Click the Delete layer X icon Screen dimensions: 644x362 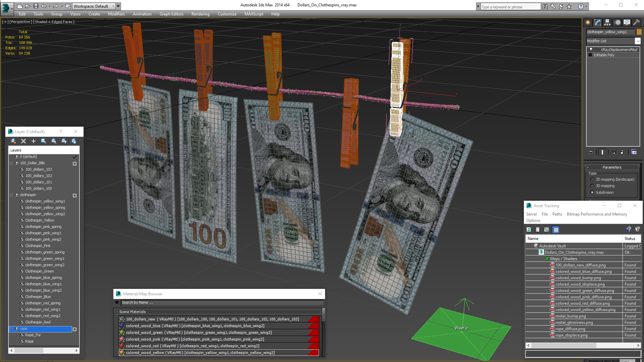click(23, 141)
